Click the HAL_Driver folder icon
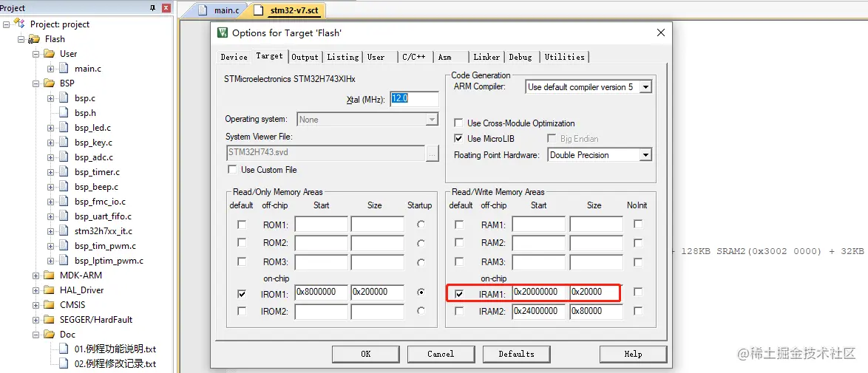868x373 pixels. [x=50, y=290]
